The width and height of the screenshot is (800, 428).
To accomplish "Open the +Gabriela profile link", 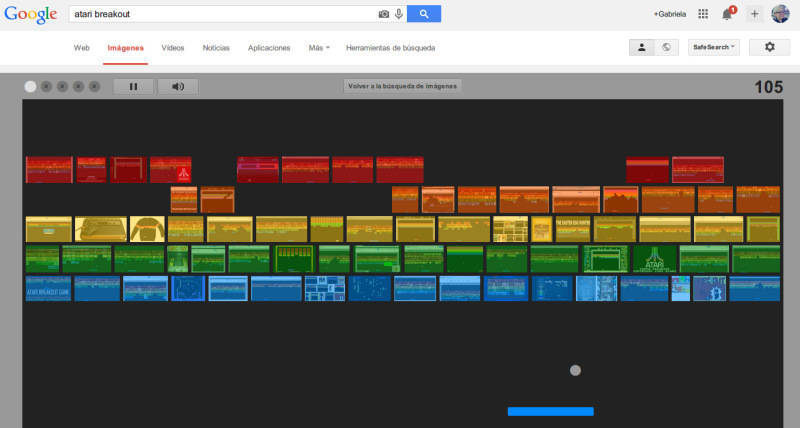I will click(670, 14).
